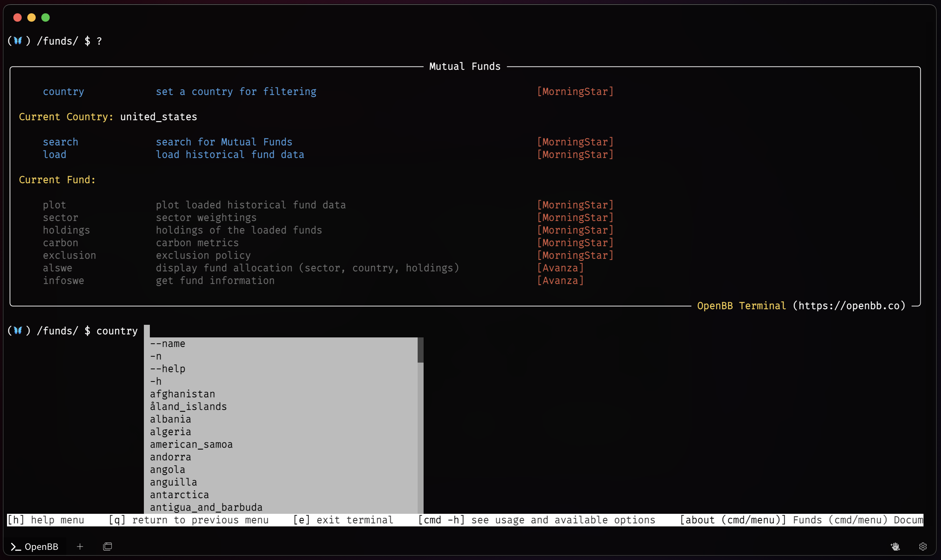Click the 'holdings' command text
941x560 pixels.
click(67, 230)
